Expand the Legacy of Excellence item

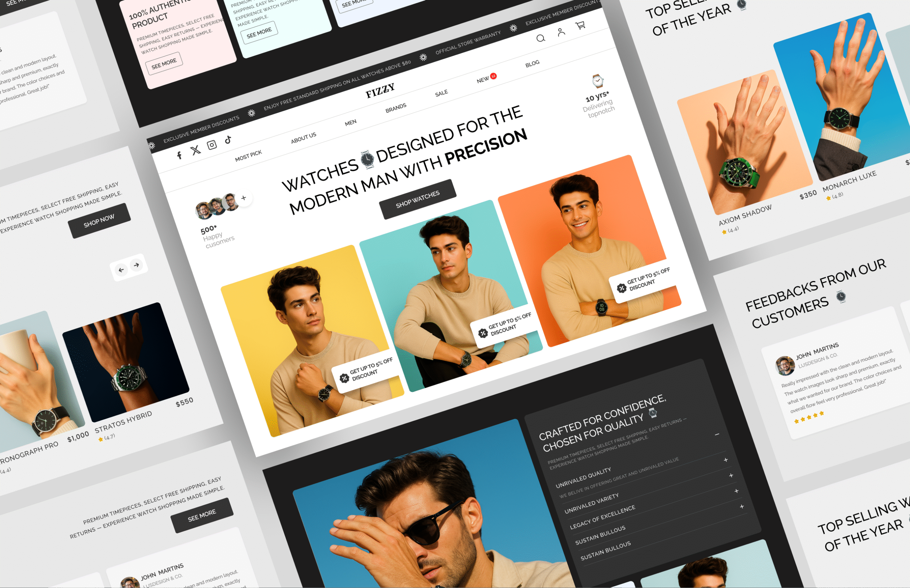tap(736, 491)
